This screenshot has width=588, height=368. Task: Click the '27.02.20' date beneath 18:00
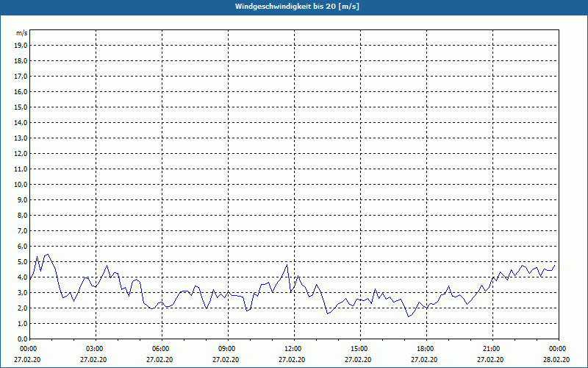424,360
